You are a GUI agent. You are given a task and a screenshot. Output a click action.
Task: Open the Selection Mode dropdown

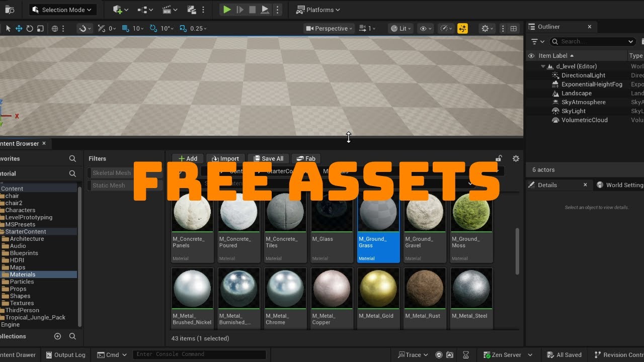point(62,10)
